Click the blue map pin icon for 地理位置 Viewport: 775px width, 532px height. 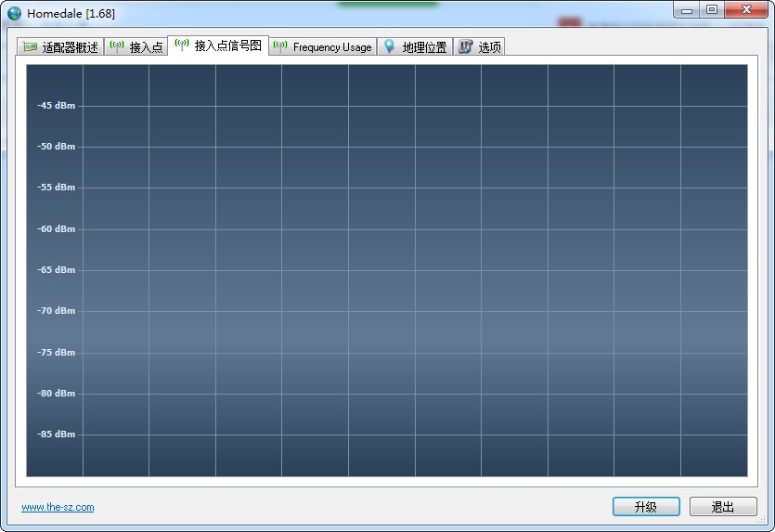[390, 46]
